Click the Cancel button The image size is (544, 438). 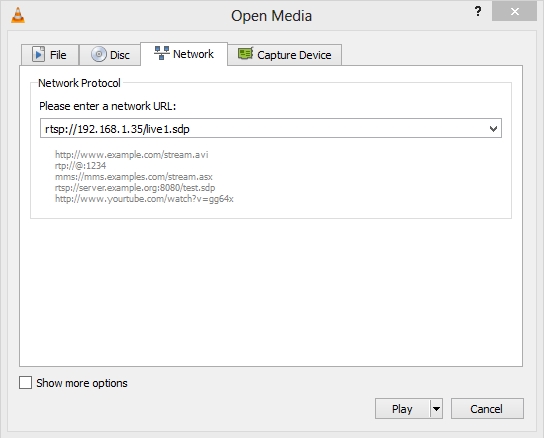[487, 409]
